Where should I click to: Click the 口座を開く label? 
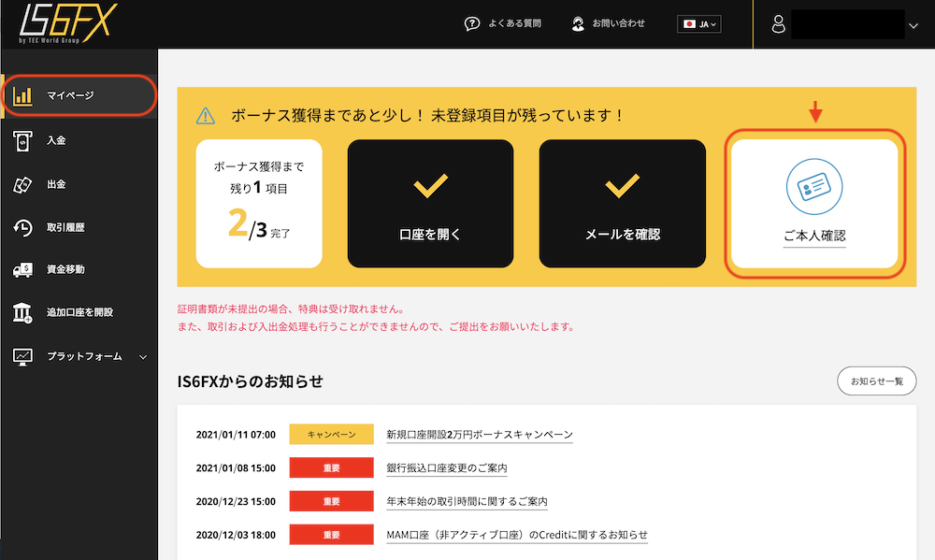(x=430, y=235)
